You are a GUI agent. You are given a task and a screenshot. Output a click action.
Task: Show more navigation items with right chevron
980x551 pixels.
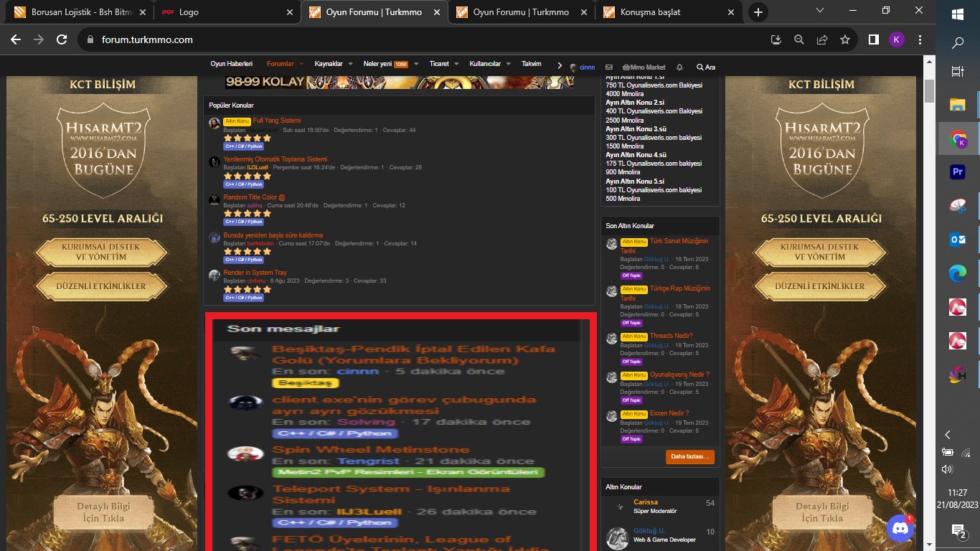[x=560, y=64]
